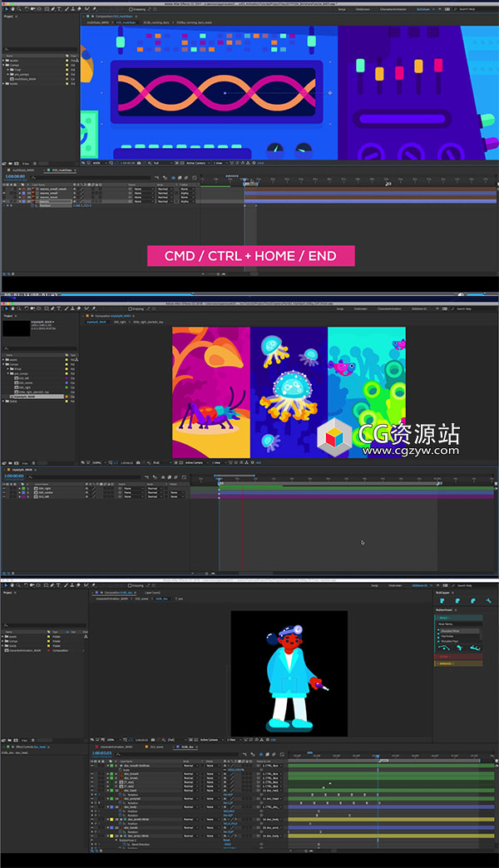Choose the Puppet Pin tool in the characterAnimation window
This screenshot has height=868, width=499.
point(94,585)
